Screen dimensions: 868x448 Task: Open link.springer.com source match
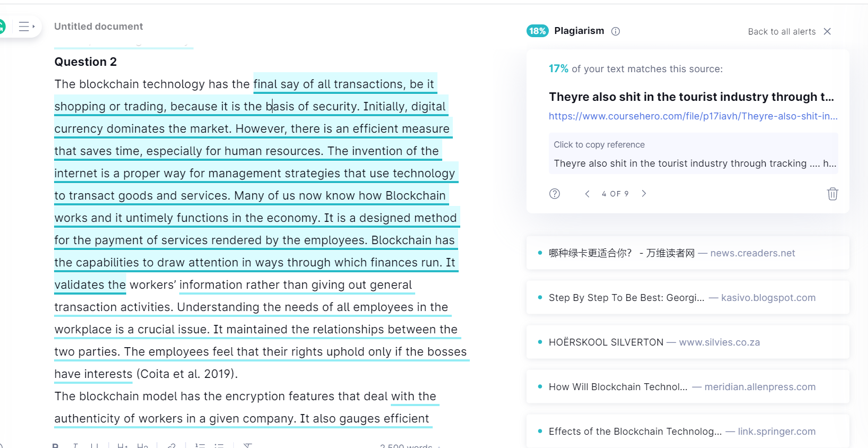tap(688, 432)
